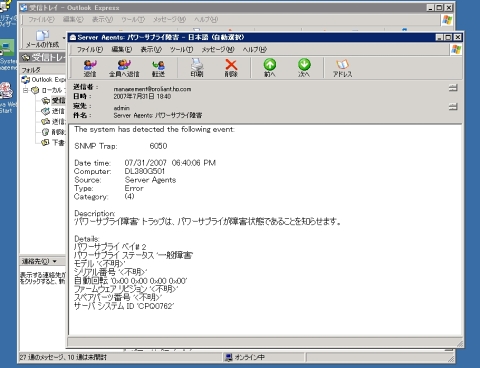Click the date 2007年7月31日 18:40

142,97
